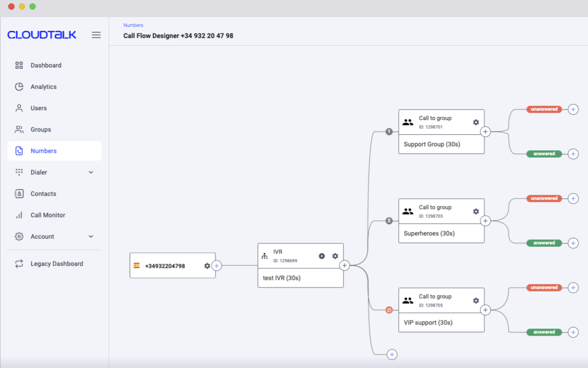Image resolution: width=588 pixels, height=368 pixels.
Task: Play the test IVR audio
Action: pos(322,256)
